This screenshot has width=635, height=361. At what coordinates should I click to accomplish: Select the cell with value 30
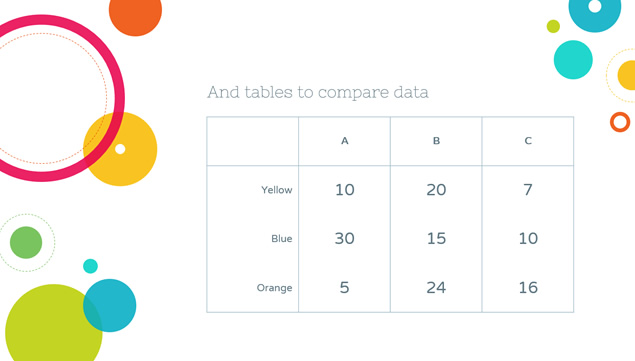click(x=345, y=239)
